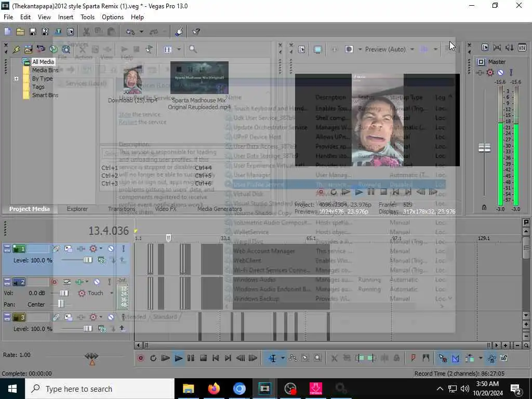The height and width of the screenshot is (399, 532).
Task: Open Firefox from the Windows taskbar
Action: click(x=214, y=389)
